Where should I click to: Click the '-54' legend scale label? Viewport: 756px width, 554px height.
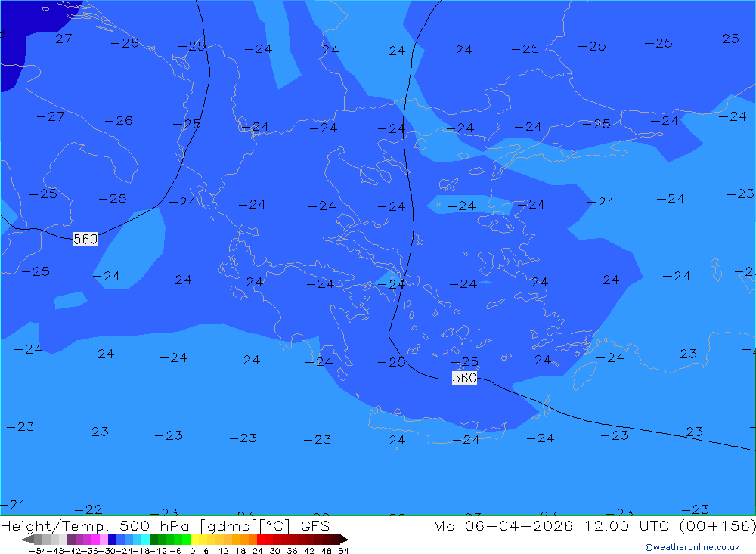click(38, 551)
